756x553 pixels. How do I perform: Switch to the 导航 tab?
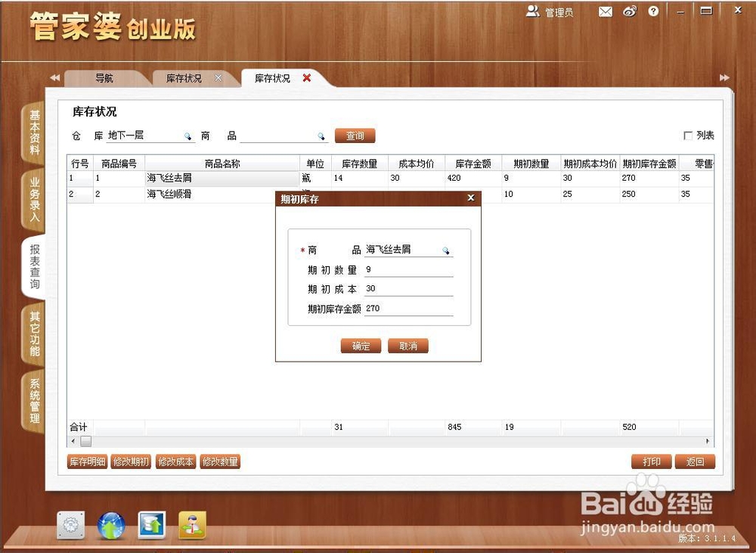coord(104,78)
